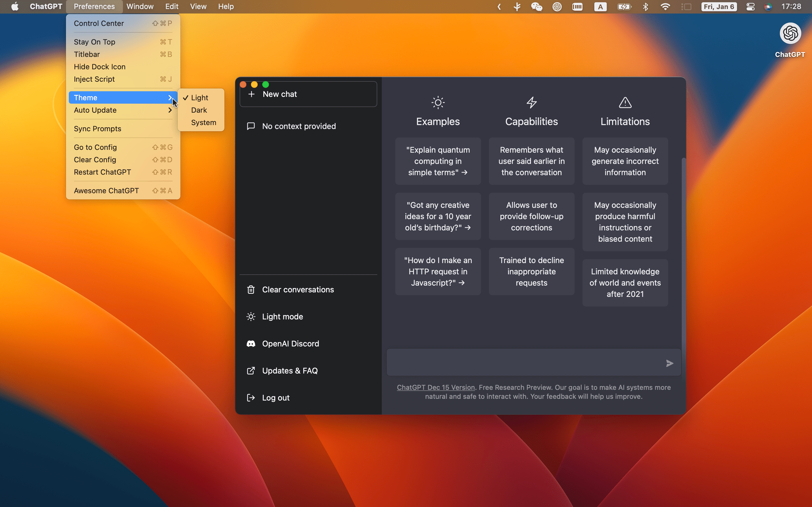Select Sync Prompts from the Preferences menu
This screenshot has height=507, width=812.
click(x=97, y=128)
